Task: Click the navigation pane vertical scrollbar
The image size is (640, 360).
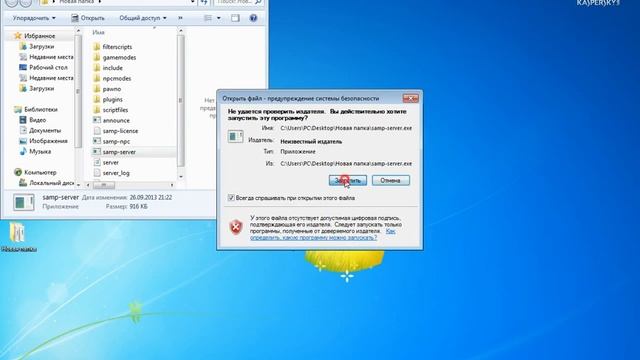Action: (x=78, y=91)
